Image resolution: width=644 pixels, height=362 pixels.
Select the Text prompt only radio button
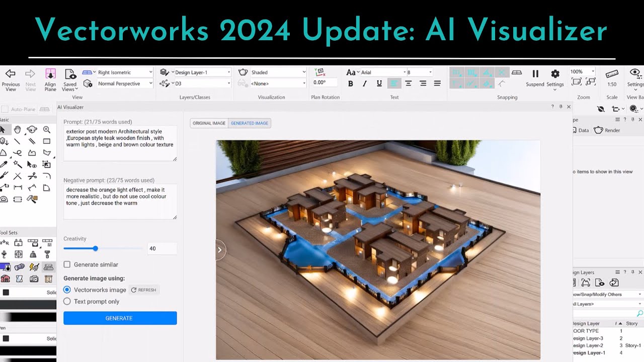click(66, 301)
